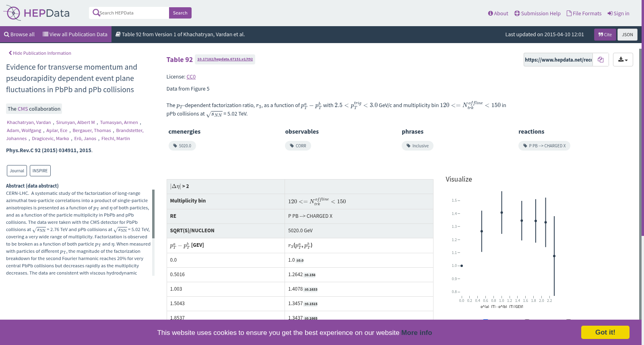
Task: Click the cookie More info link
Action: click(x=417, y=333)
